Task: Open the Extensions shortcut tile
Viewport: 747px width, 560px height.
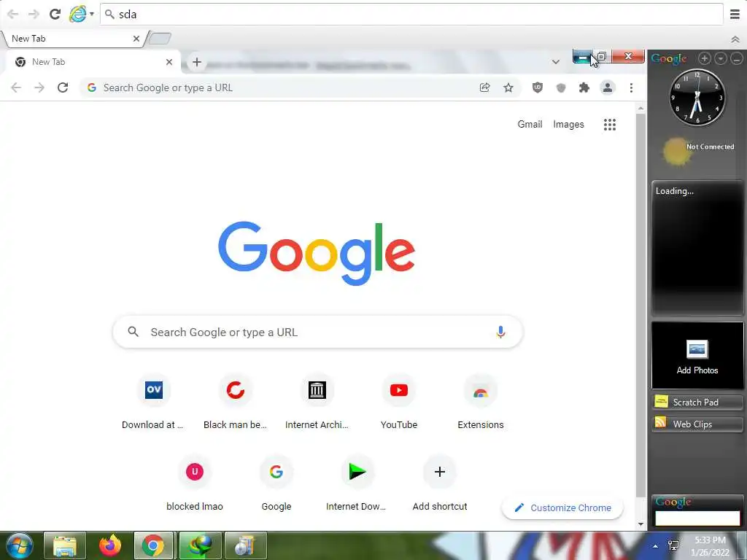Action: pos(480,402)
